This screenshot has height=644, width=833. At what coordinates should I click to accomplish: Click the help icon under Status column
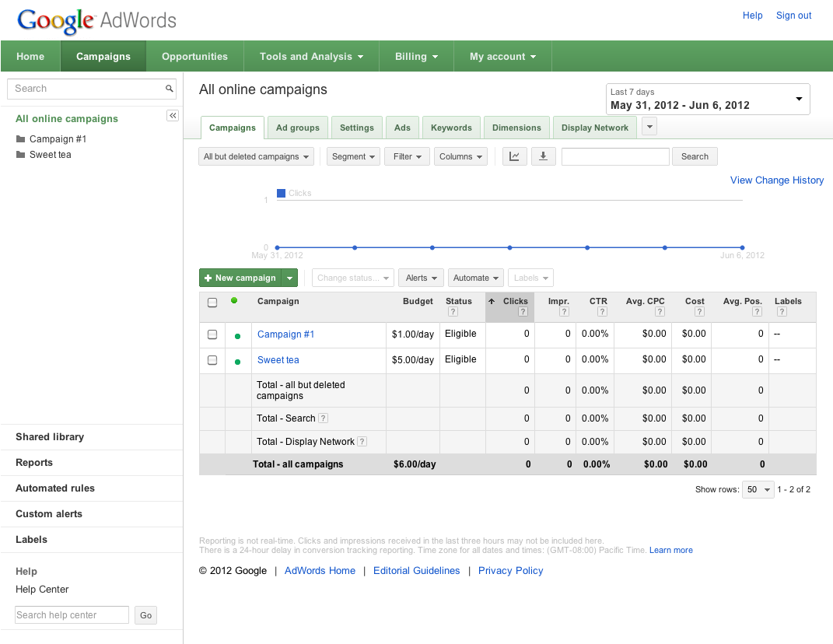pyautogui.click(x=453, y=312)
